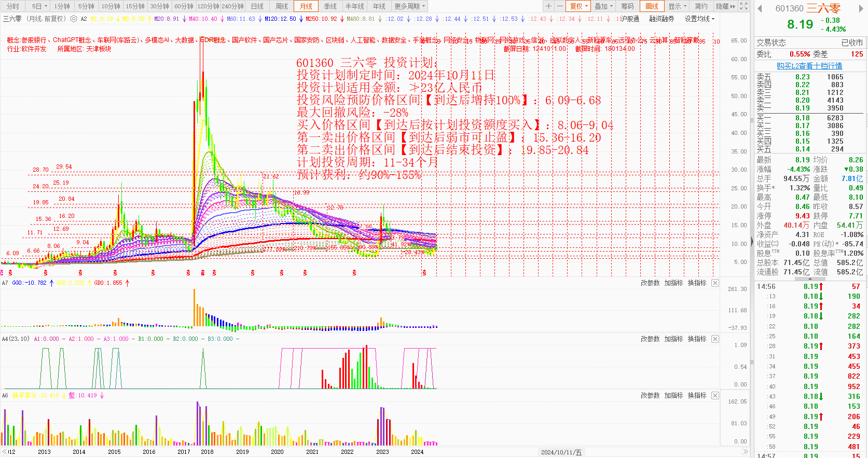
Task: Switch to 10分钟 chart period
Action: coord(111,6)
